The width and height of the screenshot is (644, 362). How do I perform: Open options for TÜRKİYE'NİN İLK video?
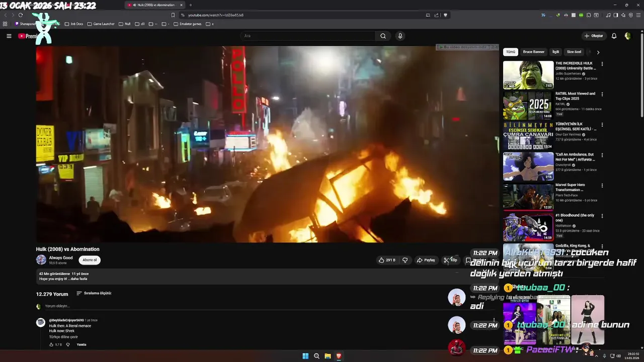pos(602,125)
